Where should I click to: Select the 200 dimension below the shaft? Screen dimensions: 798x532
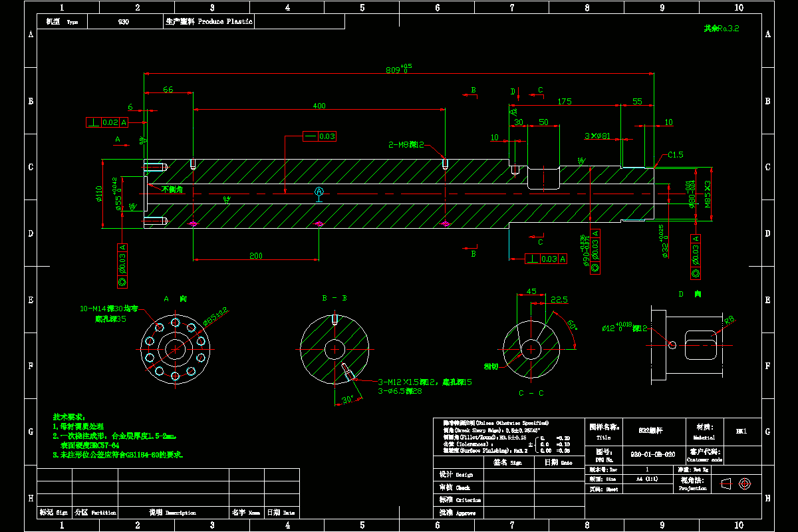[x=255, y=255]
